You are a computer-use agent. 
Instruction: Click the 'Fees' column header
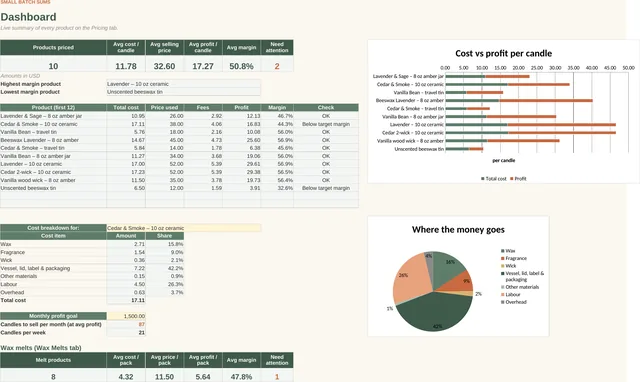point(203,107)
